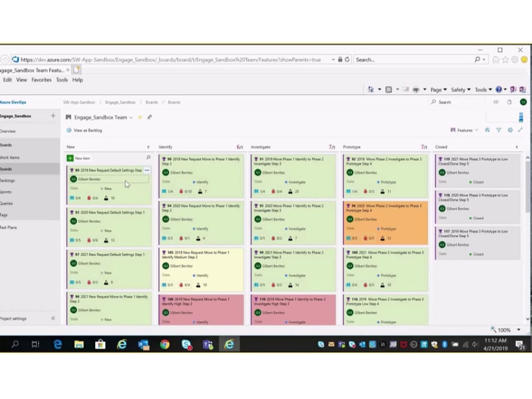Open yellow card 105 Identify Medium
Screen dimensions: 532x399
pos(201,269)
